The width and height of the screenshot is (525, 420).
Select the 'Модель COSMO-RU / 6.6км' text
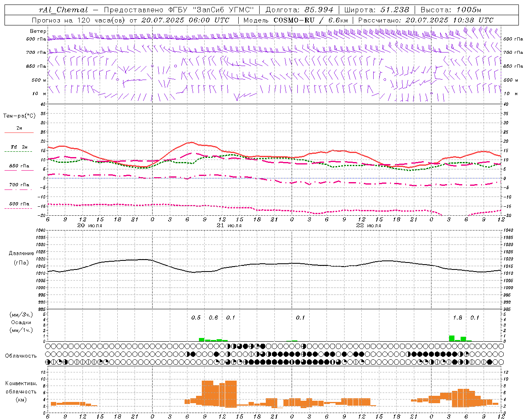[x=296, y=20]
